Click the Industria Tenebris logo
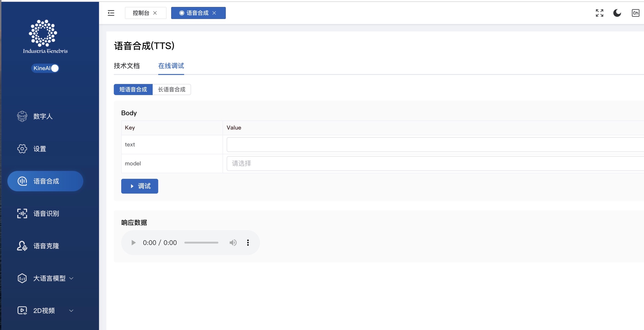The width and height of the screenshot is (644, 330). pos(45,37)
